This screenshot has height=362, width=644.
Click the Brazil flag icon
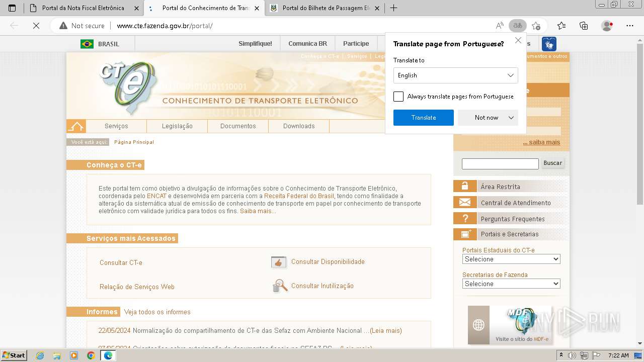pos(87,44)
